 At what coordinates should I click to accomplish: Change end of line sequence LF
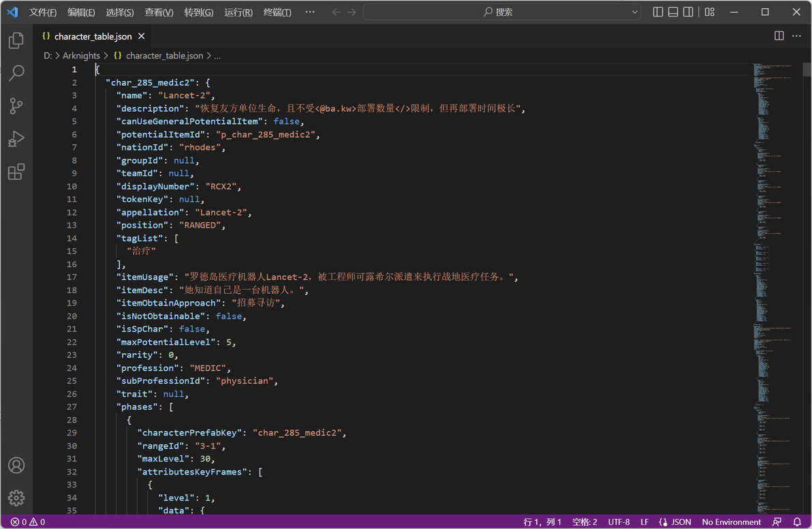pyautogui.click(x=644, y=522)
